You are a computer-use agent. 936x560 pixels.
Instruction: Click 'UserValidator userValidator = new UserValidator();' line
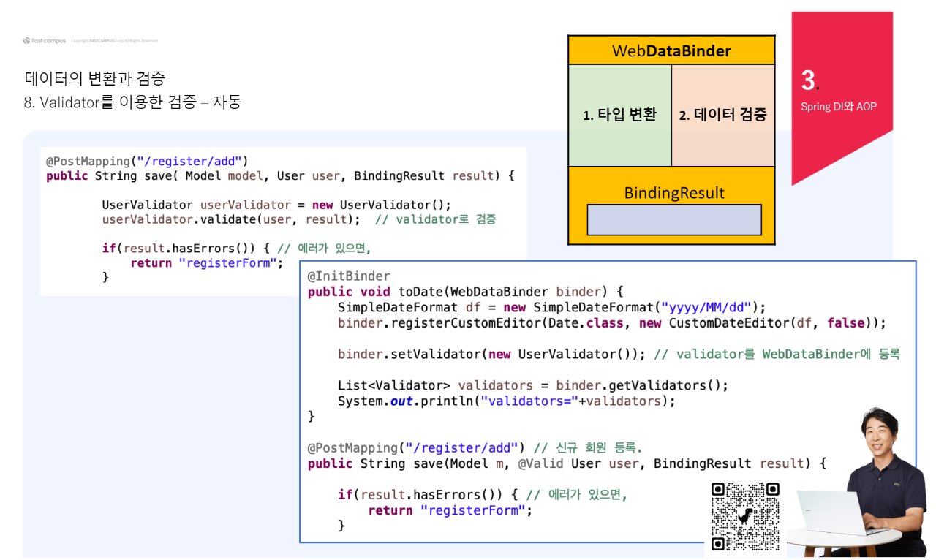click(276, 205)
